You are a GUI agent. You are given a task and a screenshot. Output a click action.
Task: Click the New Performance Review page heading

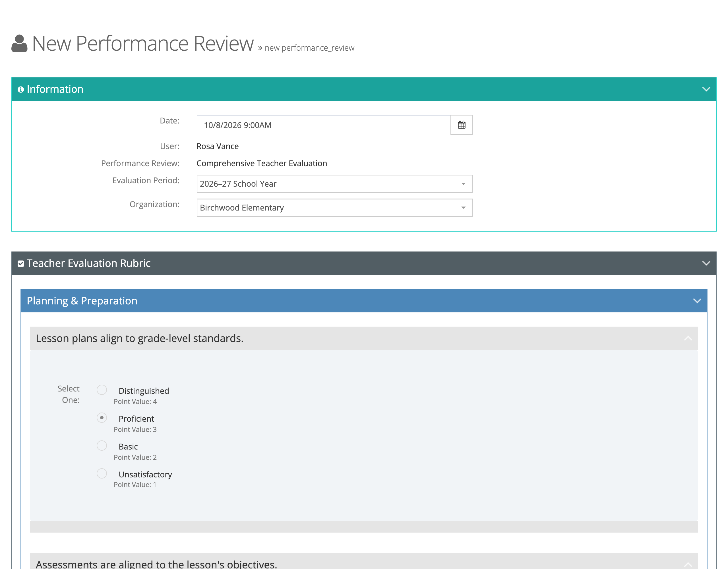pos(143,43)
